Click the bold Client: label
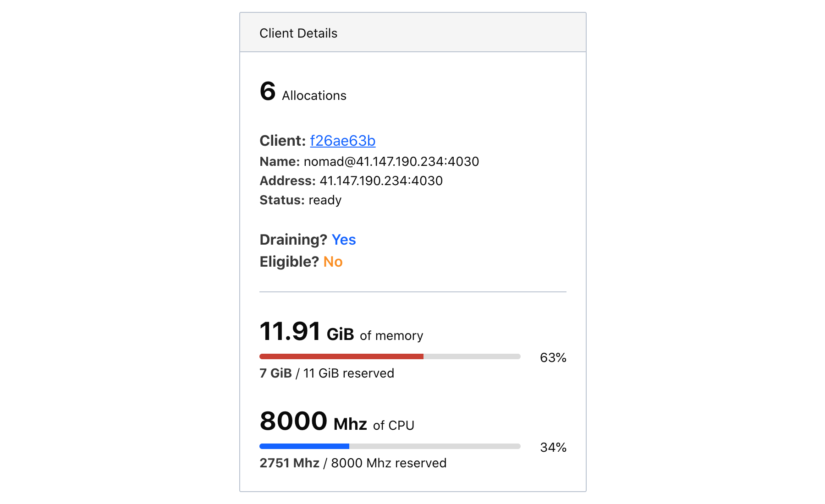This screenshot has height=504, width=825. [282, 141]
